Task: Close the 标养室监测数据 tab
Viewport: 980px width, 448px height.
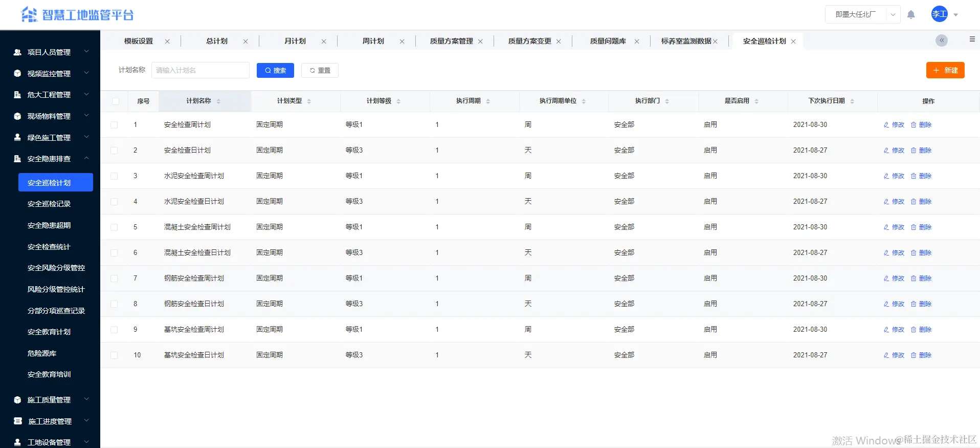Action: [715, 41]
